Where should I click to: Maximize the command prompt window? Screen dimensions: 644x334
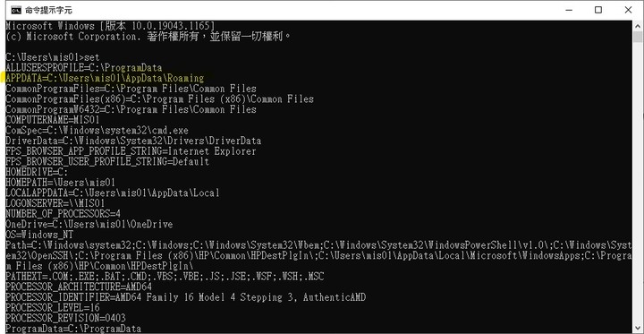[598, 10]
